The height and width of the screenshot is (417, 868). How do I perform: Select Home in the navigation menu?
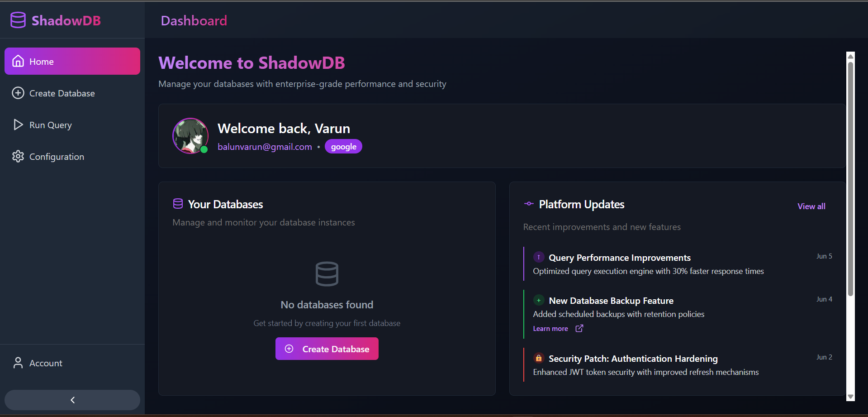[x=41, y=61]
